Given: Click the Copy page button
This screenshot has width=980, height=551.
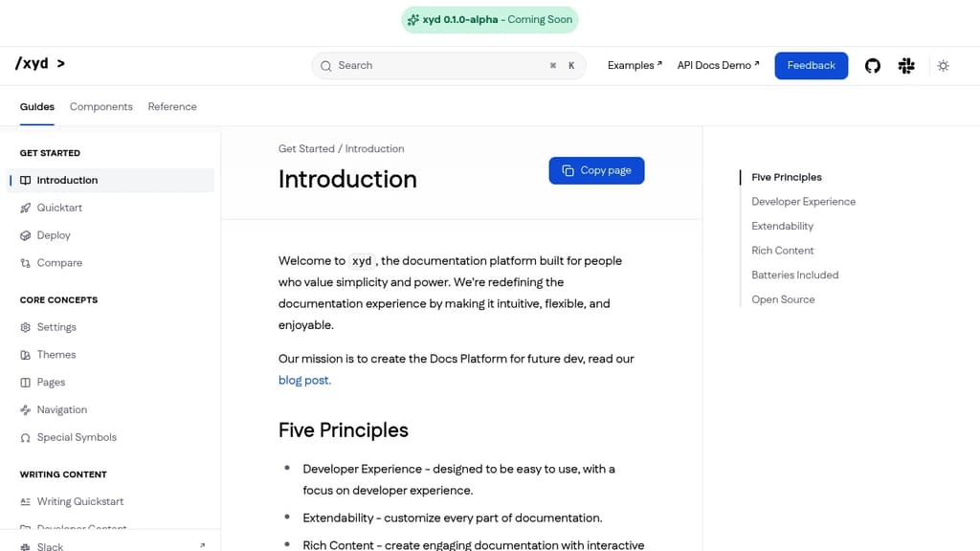Looking at the screenshot, I should (596, 170).
